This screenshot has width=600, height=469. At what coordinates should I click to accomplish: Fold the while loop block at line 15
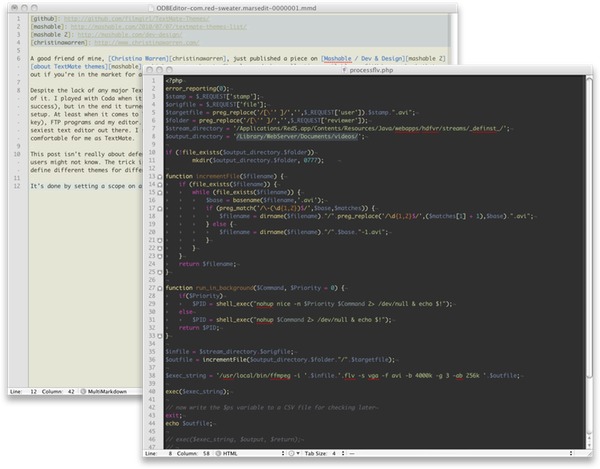point(159,194)
